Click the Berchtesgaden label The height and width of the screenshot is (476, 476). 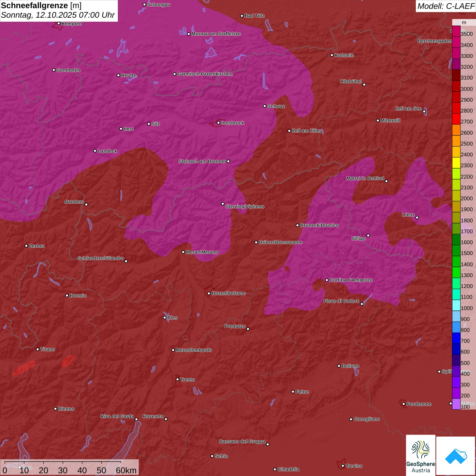435,41
